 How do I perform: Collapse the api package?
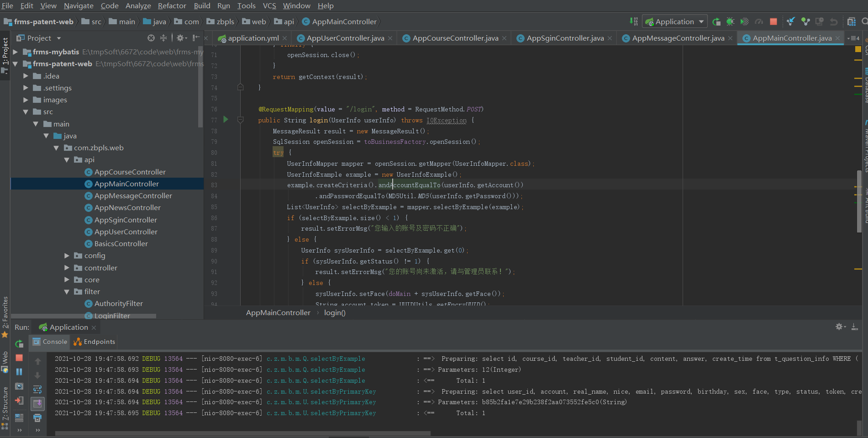(67, 160)
